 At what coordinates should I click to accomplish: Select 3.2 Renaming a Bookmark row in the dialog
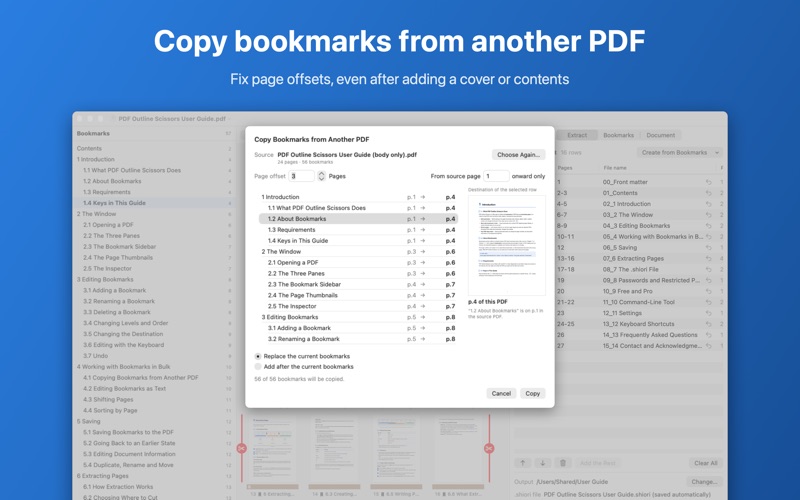click(358, 339)
